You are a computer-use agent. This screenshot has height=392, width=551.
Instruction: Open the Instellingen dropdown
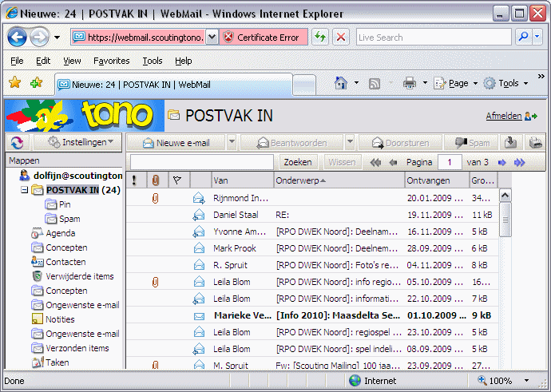point(81,142)
